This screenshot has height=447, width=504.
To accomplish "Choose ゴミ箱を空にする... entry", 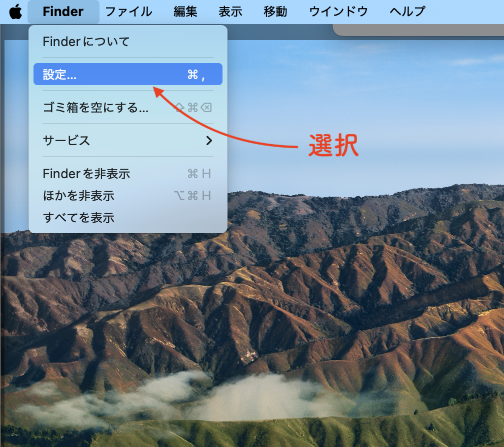I will [x=128, y=108].
